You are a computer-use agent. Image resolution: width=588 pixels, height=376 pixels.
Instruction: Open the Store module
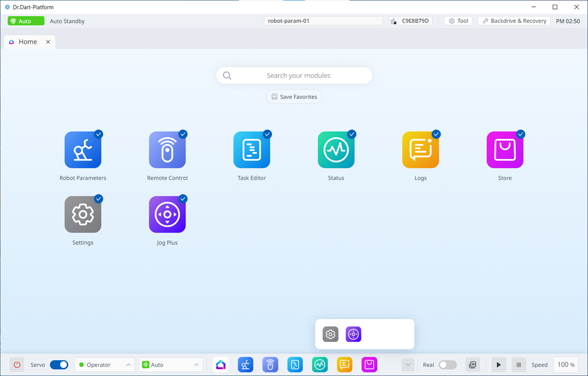point(505,150)
